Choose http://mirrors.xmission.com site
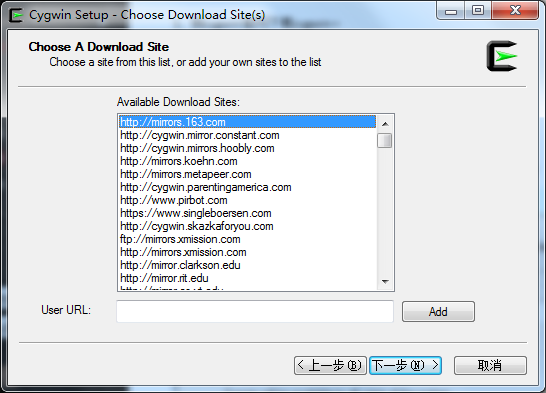This screenshot has height=393, width=546. coord(247,252)
